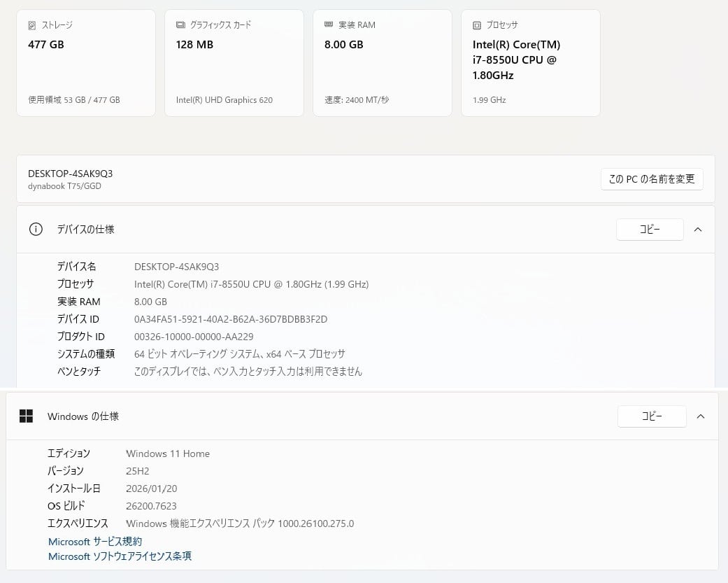Screen dimensions: 728x583
Task: Click the Windows logo beside Windows の仕様
Action: click(x=26, y=416)
